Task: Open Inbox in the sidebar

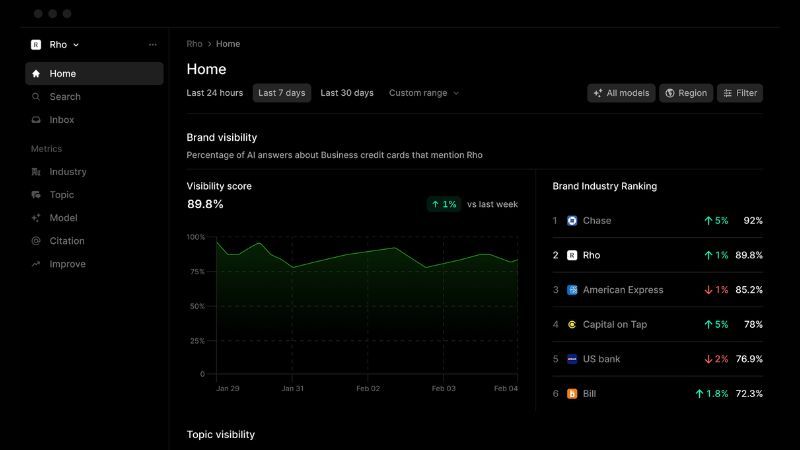Action: tap(94, 120)
